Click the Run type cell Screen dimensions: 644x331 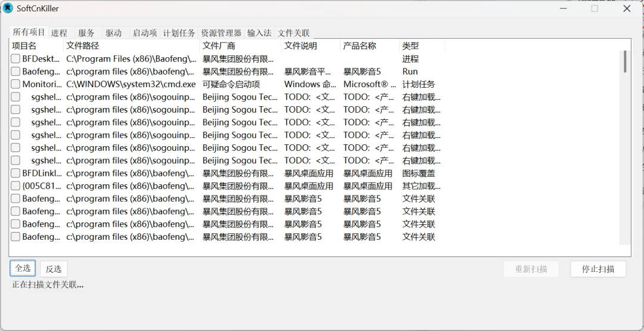pos(410,72)
